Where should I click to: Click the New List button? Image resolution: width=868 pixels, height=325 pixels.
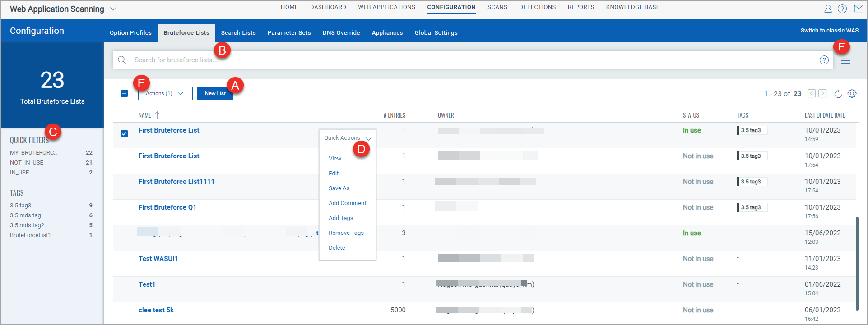coord(215,93)
